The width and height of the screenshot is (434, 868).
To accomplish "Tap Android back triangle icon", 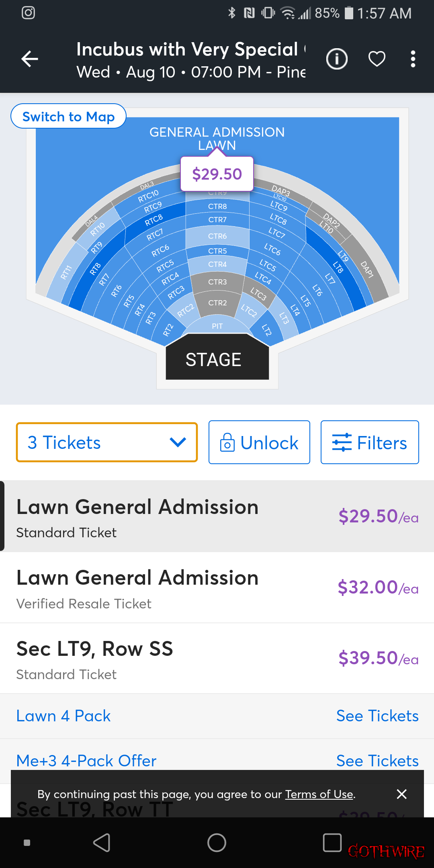I will (102, 843).
